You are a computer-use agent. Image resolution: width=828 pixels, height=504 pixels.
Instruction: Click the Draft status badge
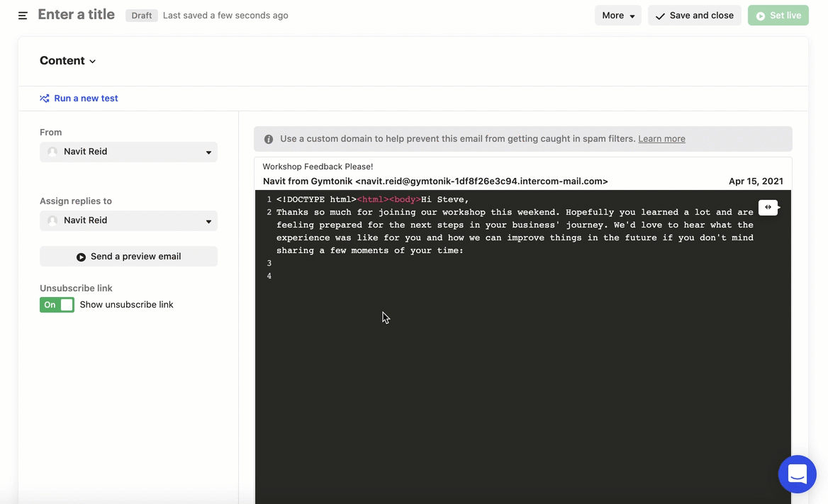[142, 16]
